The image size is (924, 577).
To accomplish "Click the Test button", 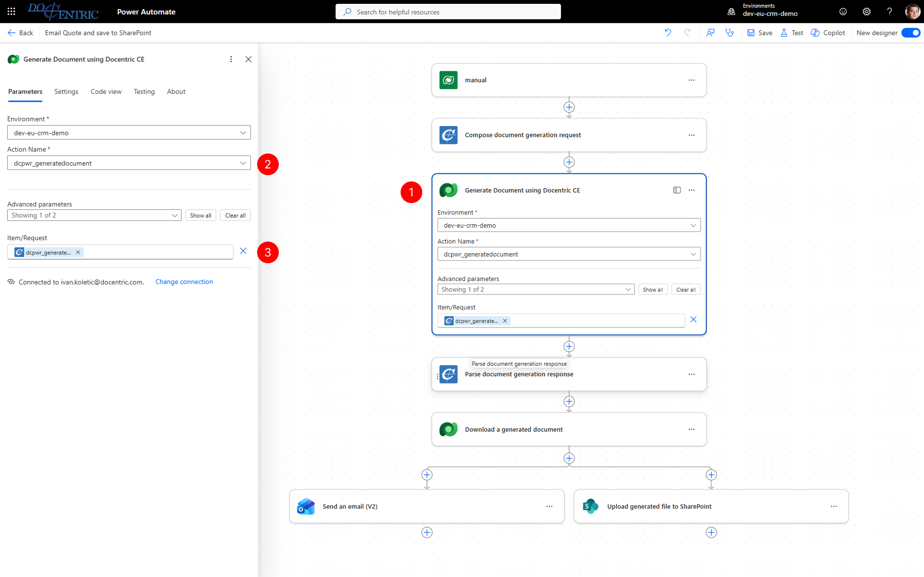I will tap(792, 33).
